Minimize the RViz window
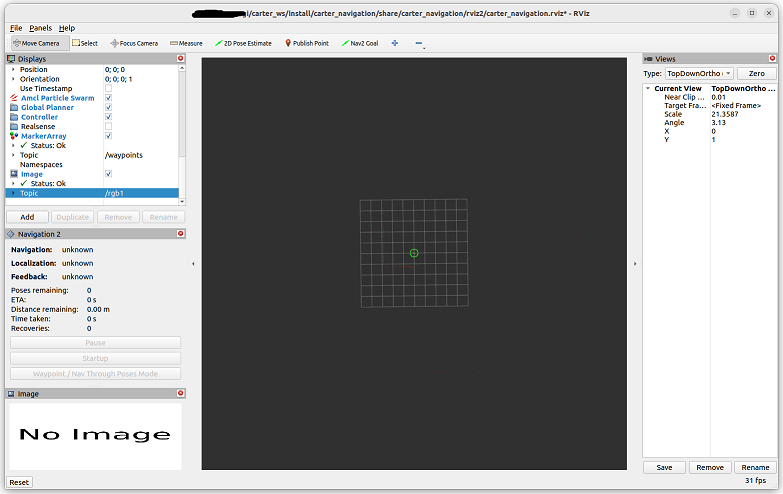The image size is (783, 494). (x=735, y=13)
